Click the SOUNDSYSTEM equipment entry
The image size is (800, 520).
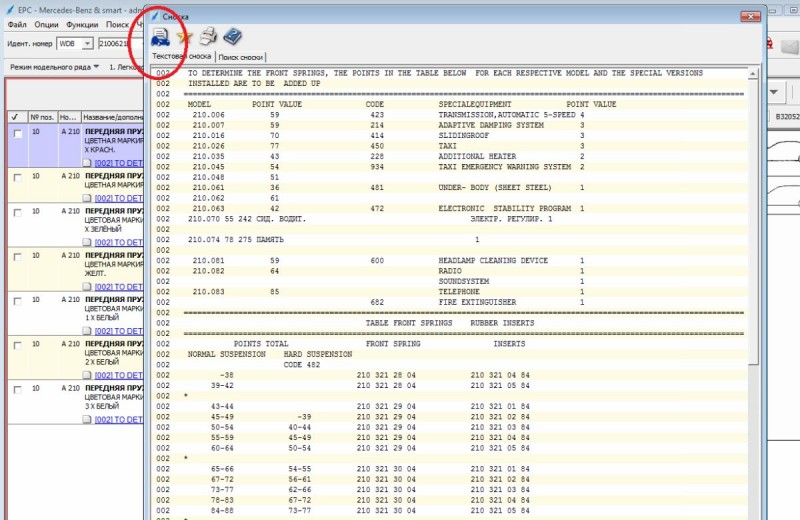(464, 282)
